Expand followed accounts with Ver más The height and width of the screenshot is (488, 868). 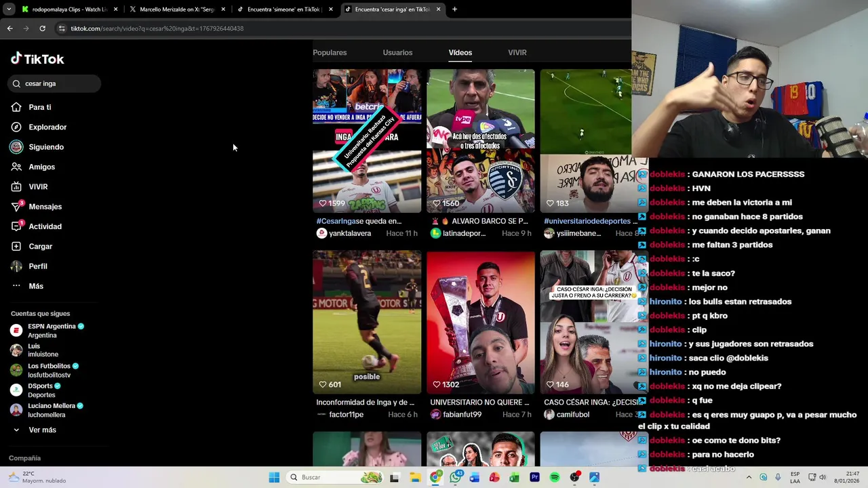(x=34, y=430)
